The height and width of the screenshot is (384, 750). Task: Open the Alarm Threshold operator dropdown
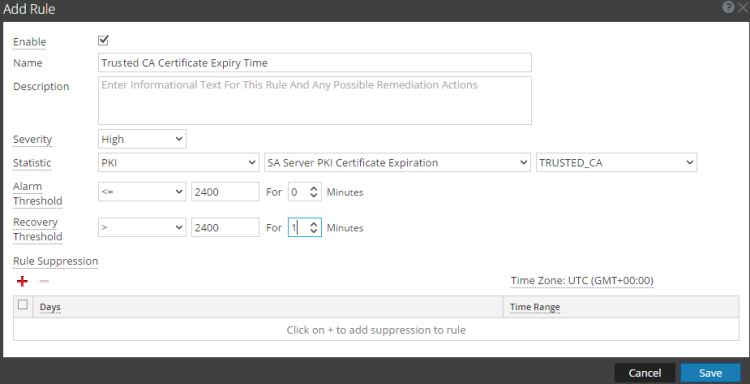pos(142,192)
